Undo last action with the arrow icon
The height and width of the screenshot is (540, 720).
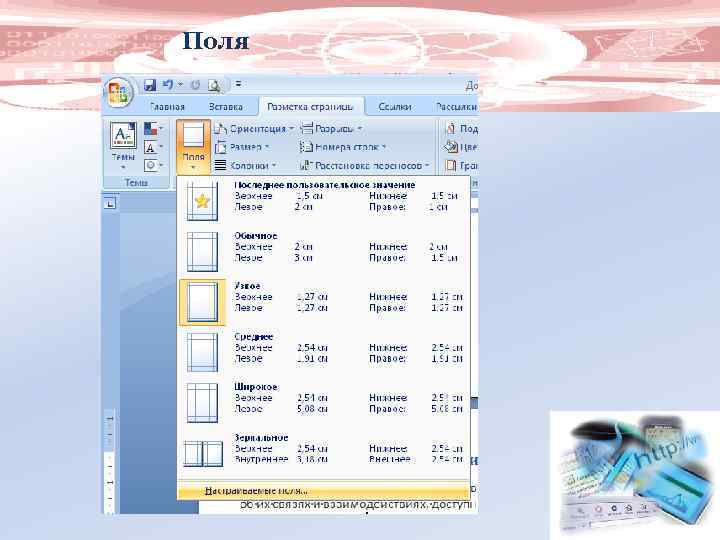point(168,85)
